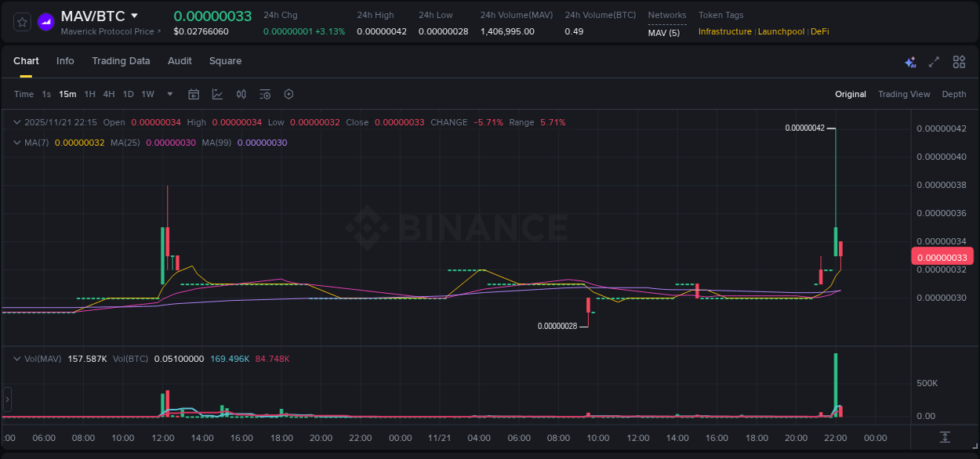Viewport: 980px width, 459px height.
Task: Open the Launchpool token tag link
Action: pos(781,31)
